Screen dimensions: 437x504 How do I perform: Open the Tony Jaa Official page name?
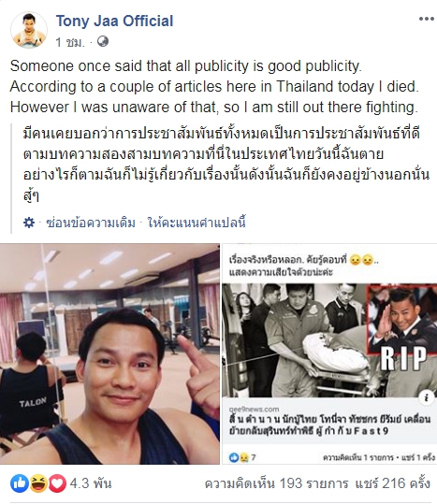pyautogui.click(x=115, y=21)
